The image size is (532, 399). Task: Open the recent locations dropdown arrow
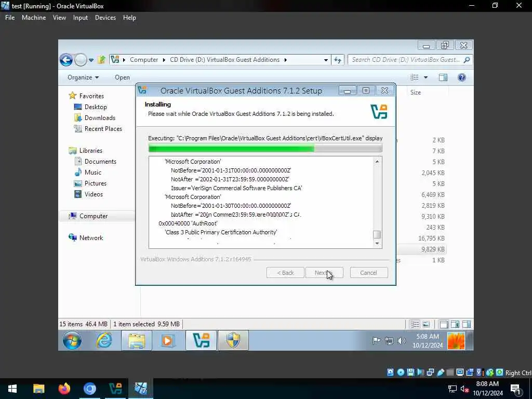[x=91, y=60]
